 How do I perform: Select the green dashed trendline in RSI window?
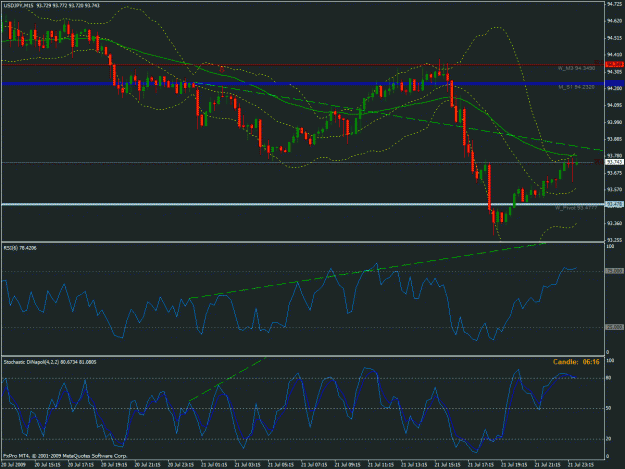[x=367, y=270]
